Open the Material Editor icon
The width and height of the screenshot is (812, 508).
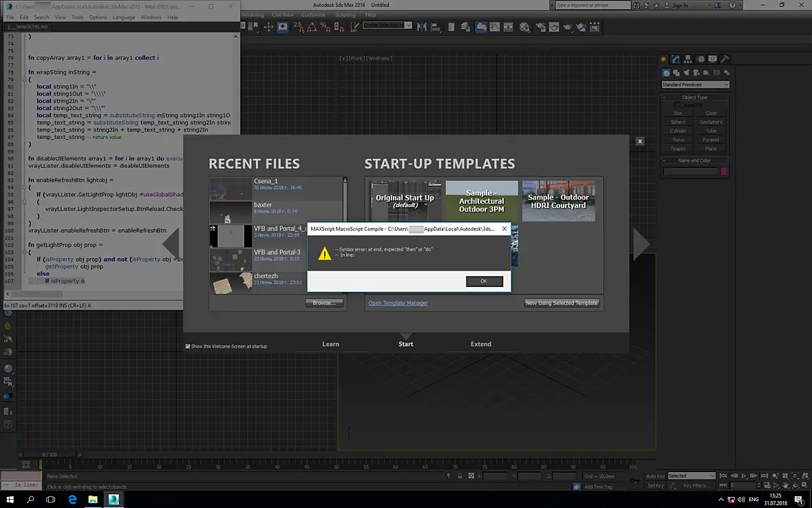525,27
